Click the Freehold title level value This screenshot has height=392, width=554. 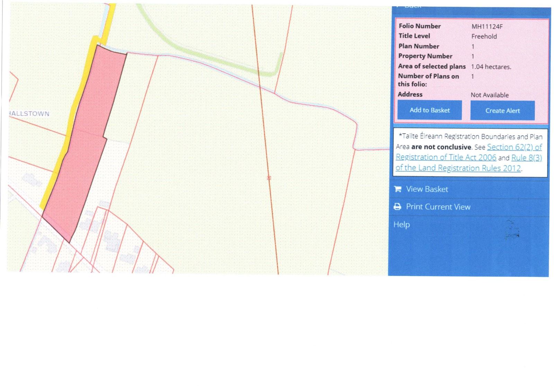tap(484, 36)
